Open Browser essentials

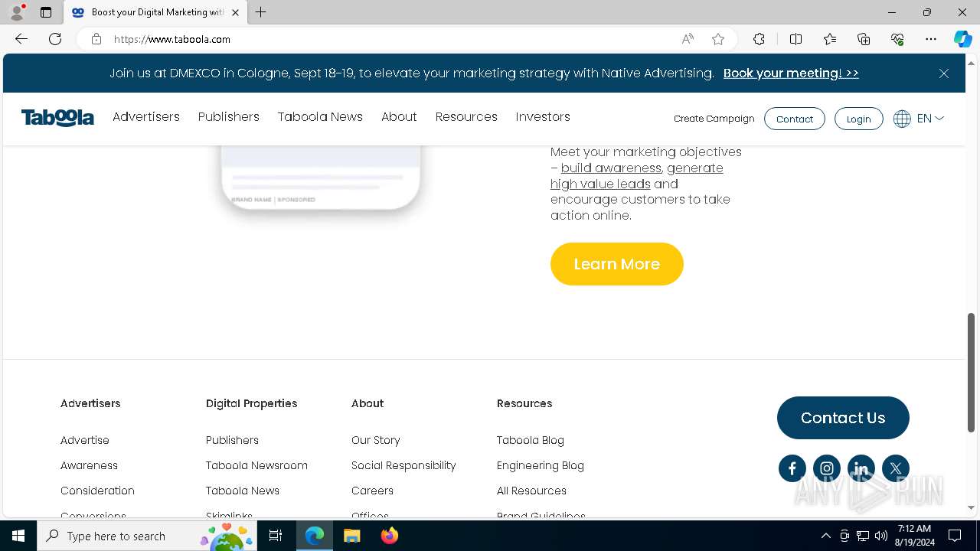pos(897,39)
